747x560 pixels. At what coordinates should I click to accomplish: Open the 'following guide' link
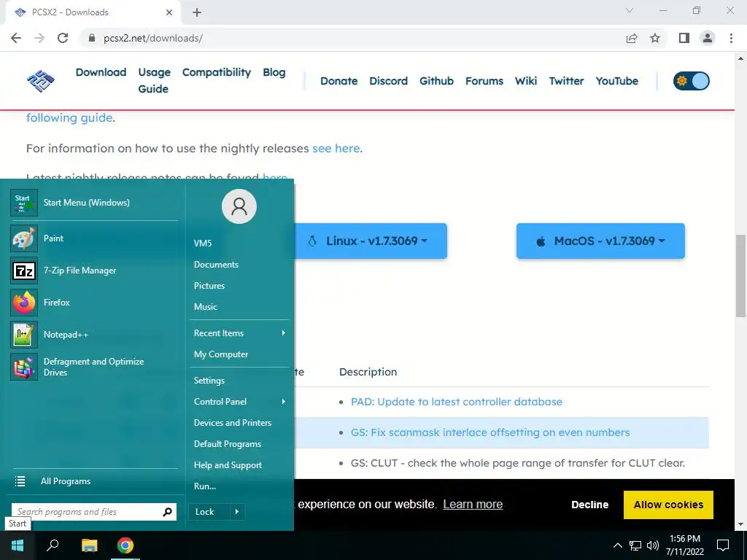(x=69, y=117)
